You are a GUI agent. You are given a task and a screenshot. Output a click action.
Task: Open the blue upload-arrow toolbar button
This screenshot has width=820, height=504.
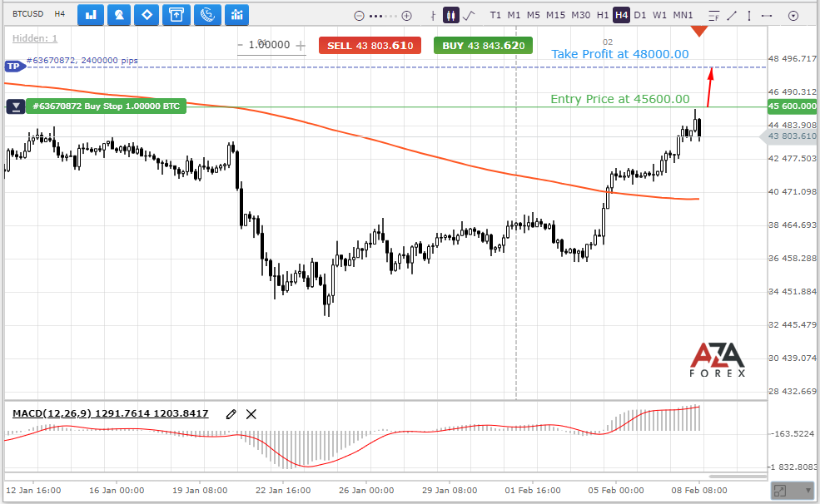tap(176, 15)
